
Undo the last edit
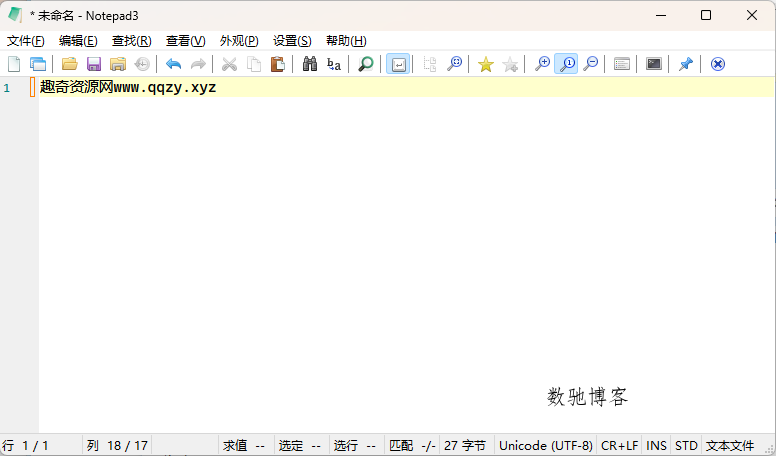174,64
